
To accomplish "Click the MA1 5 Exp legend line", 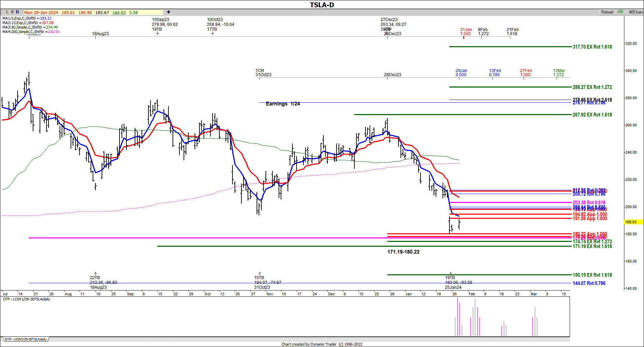I will pos(27,18).
